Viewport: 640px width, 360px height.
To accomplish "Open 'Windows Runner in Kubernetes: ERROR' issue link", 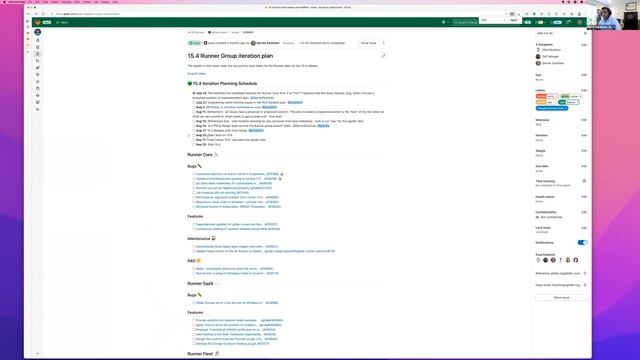I will point(238,207).
